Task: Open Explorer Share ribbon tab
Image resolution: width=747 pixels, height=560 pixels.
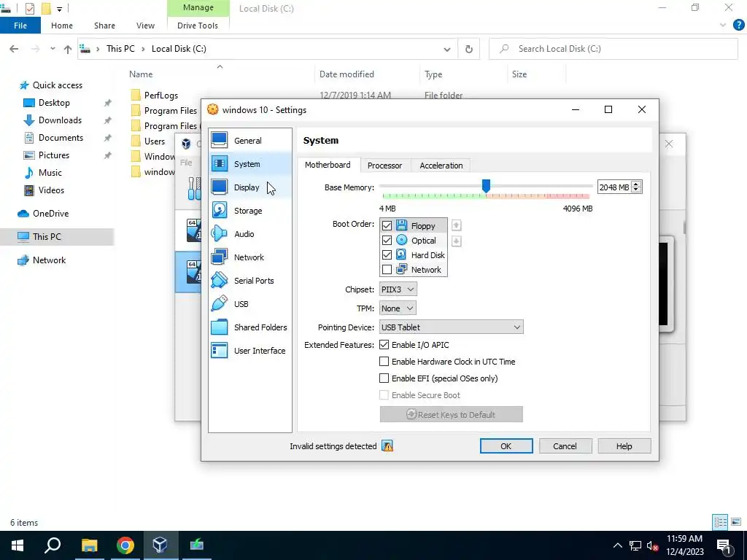Action: [x=104, y=26]
